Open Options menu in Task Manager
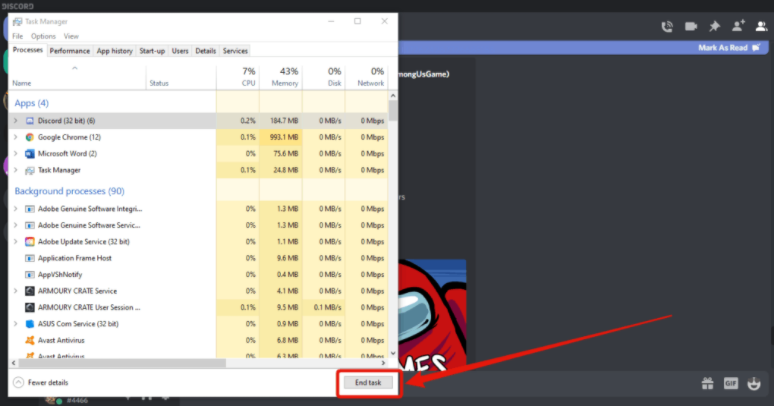774x406 pixels. [x=43, y=36]
